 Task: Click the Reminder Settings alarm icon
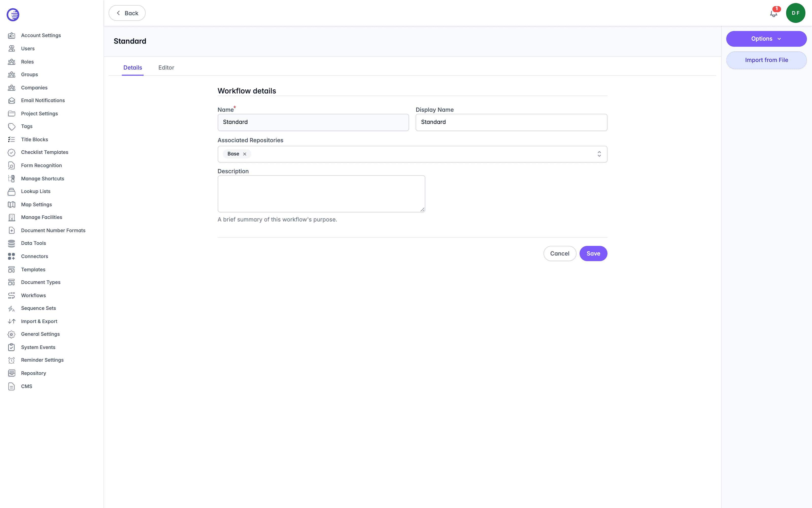(x=11, y=360)
